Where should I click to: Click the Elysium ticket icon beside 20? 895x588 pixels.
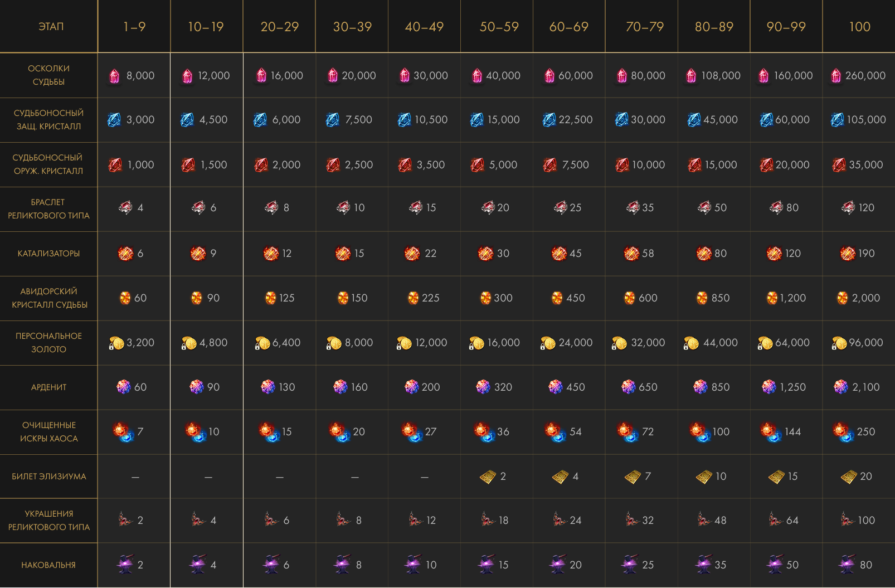849,477
